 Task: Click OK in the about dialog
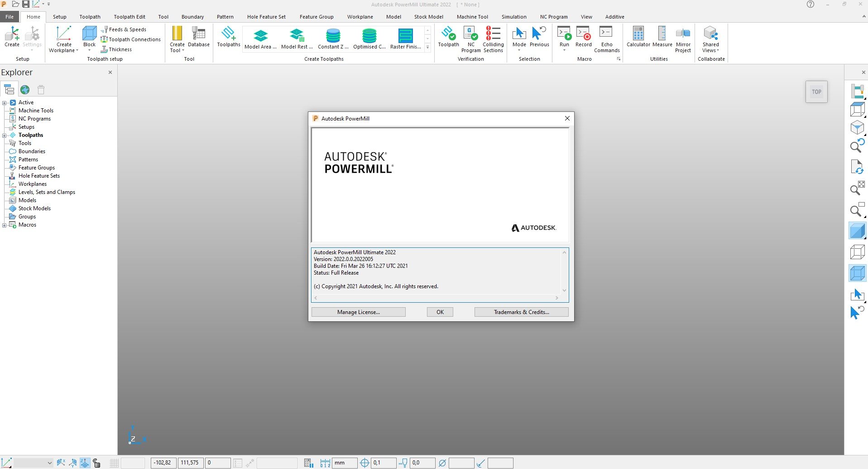tap(440, 312)
